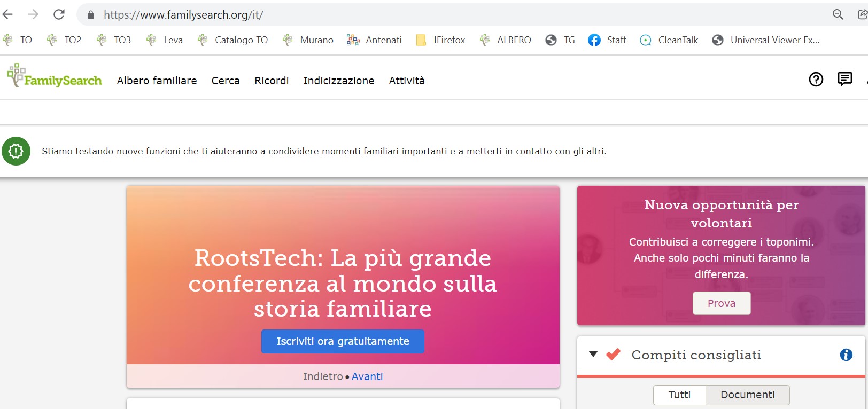Click the share icon in address bar
The image size is (868, 409).
click(862, 14)
